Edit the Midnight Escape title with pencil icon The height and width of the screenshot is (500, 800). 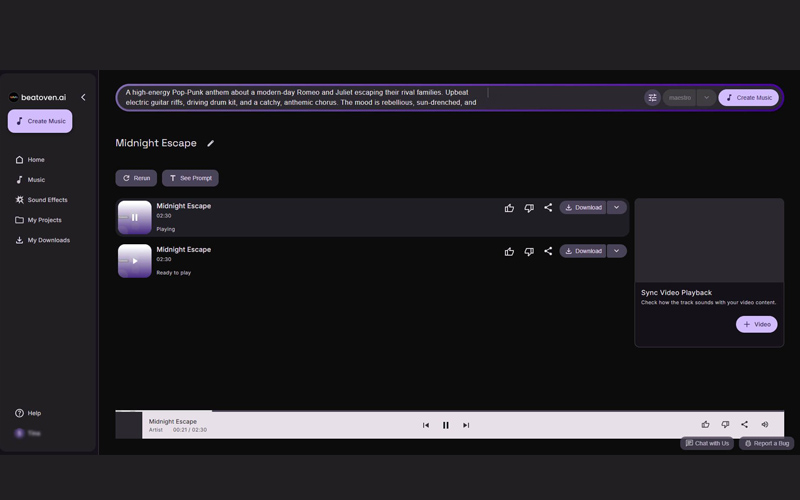(x=210, y=143)
